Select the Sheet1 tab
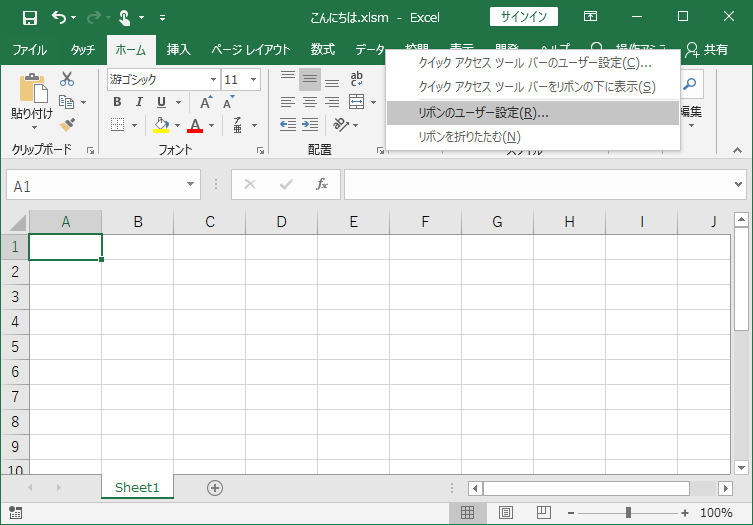Screen dimensions: 753x525 click(137, 487)
